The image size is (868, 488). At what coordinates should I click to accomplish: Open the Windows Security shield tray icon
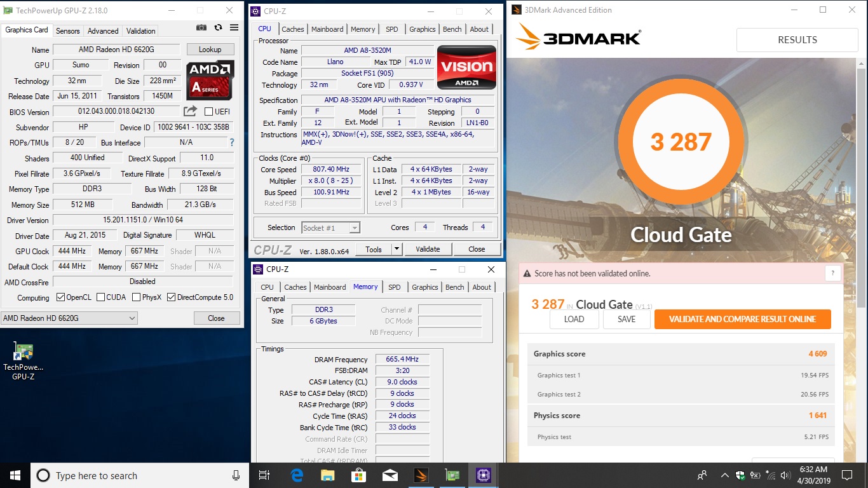740,475
